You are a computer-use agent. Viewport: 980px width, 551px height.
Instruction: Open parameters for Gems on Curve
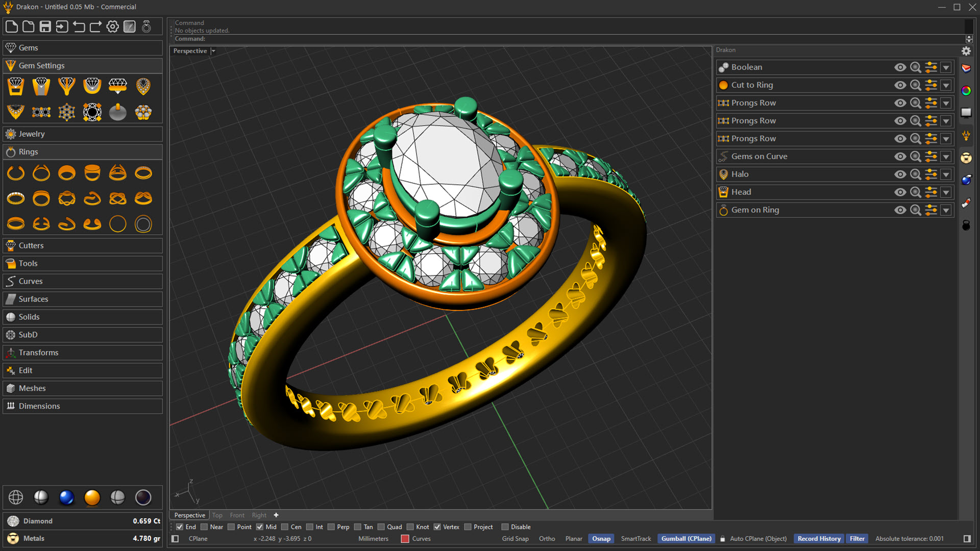point(931,157)
